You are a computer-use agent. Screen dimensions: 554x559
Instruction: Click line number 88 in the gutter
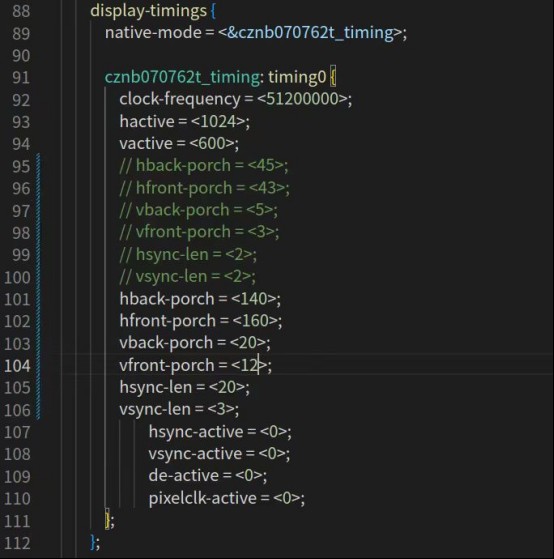pyautogui.click(x=21, y=11)
